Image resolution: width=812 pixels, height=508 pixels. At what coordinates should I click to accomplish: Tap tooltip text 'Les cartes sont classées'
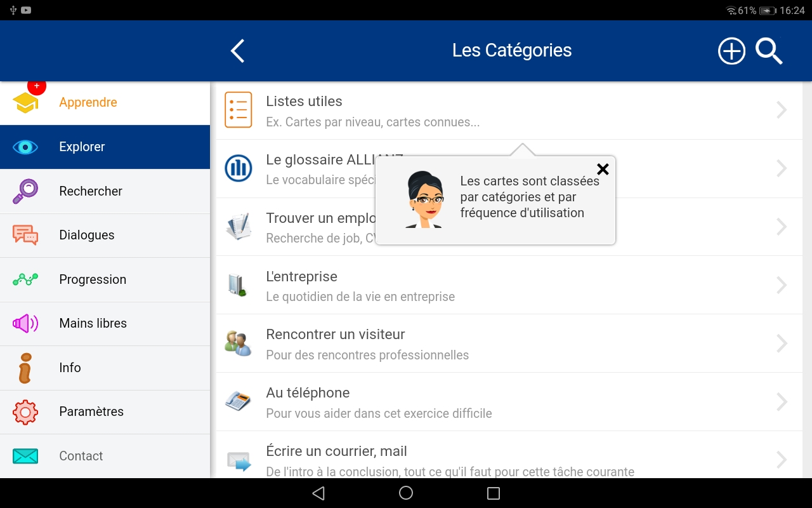pos(530,181)
